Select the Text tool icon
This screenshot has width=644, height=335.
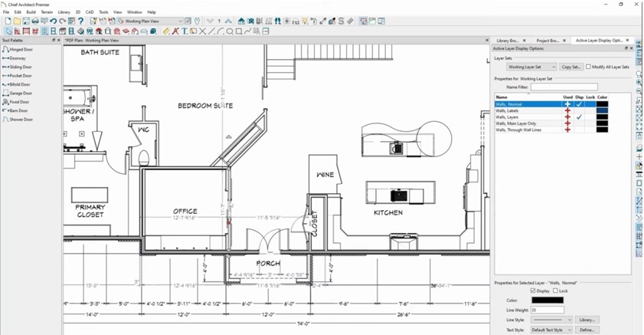tap(185, 31)
